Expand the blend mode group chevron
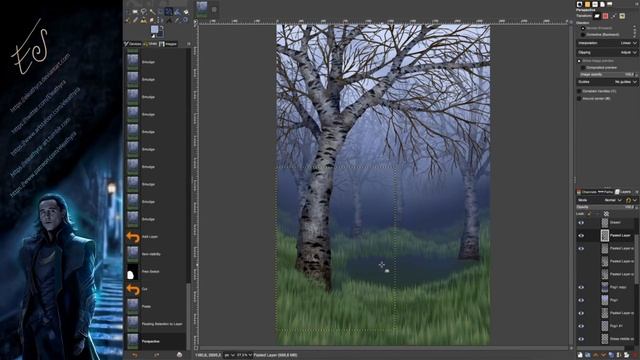Viewport: 640px width, 360px height. pyautogui.click(x=635, y=200)
